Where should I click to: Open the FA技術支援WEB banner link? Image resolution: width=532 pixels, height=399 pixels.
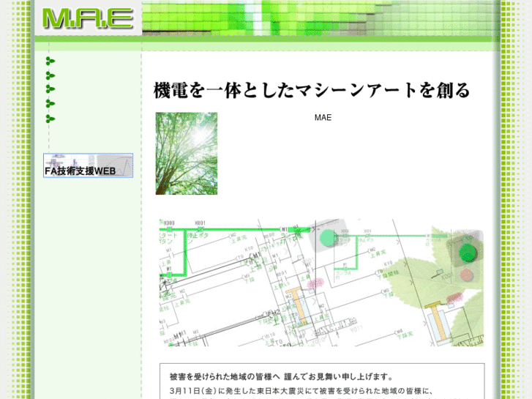tap(89, 165)
